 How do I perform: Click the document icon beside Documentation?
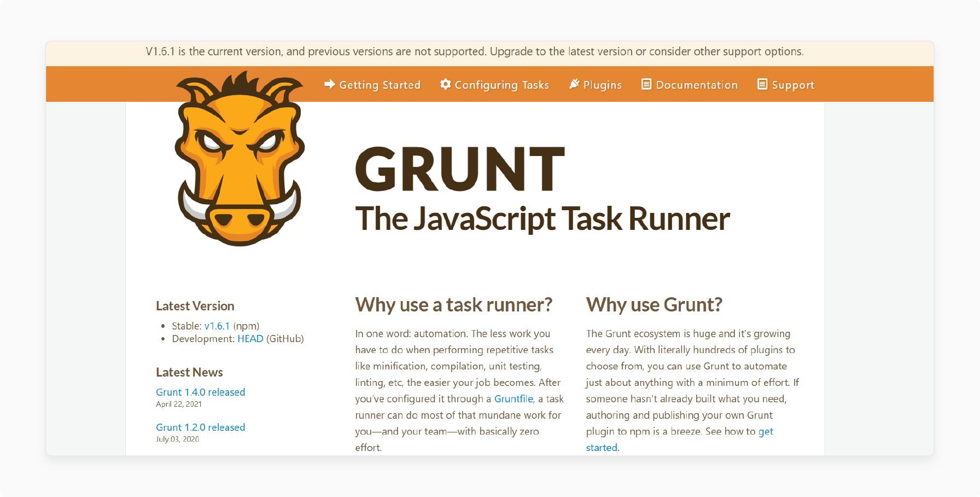(x=646, y=84)
